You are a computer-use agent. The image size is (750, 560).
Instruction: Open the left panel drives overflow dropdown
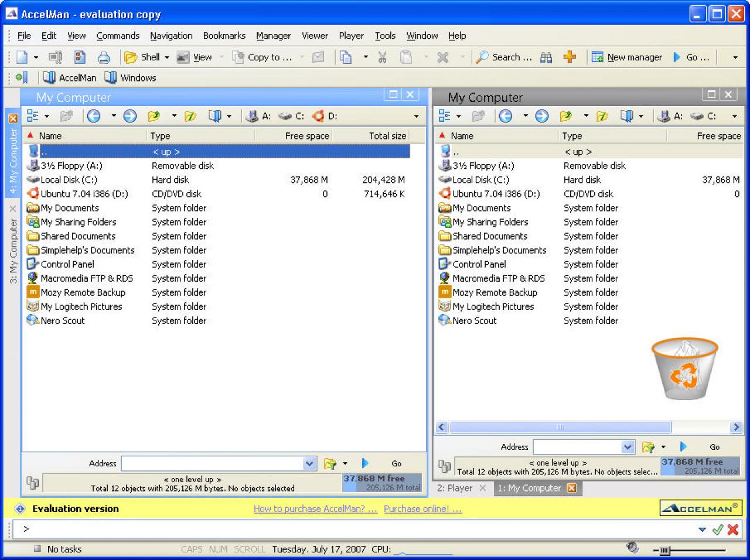[x=417, y=116]
